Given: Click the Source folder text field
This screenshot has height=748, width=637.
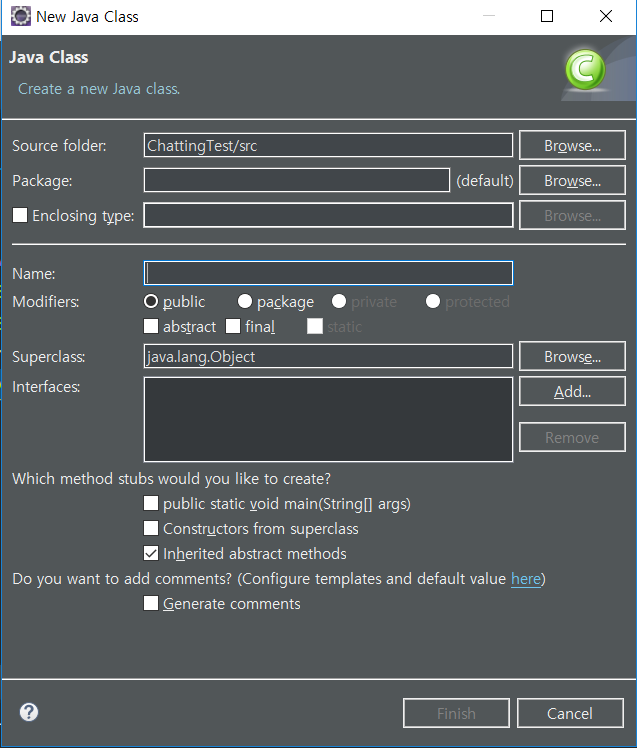Looking at the screenshot, I should (328, 145).
